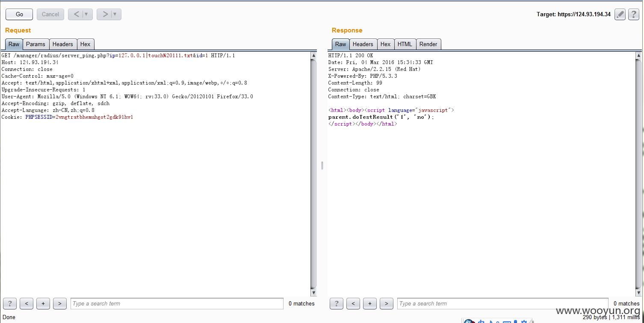Viewport: 644px width, 323px height.
Task: Click the Host: 124.93.194.34 header line
Action: point(30,62)
